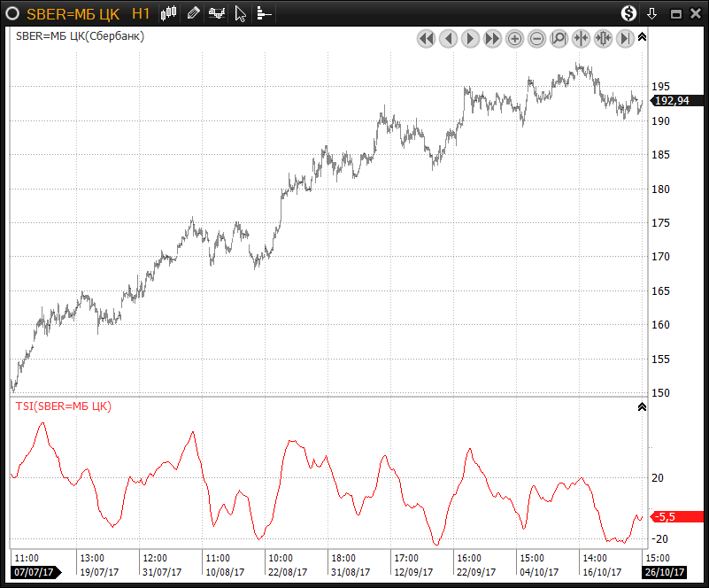Zoom in with the plus magnifier button

coord(515,38)
